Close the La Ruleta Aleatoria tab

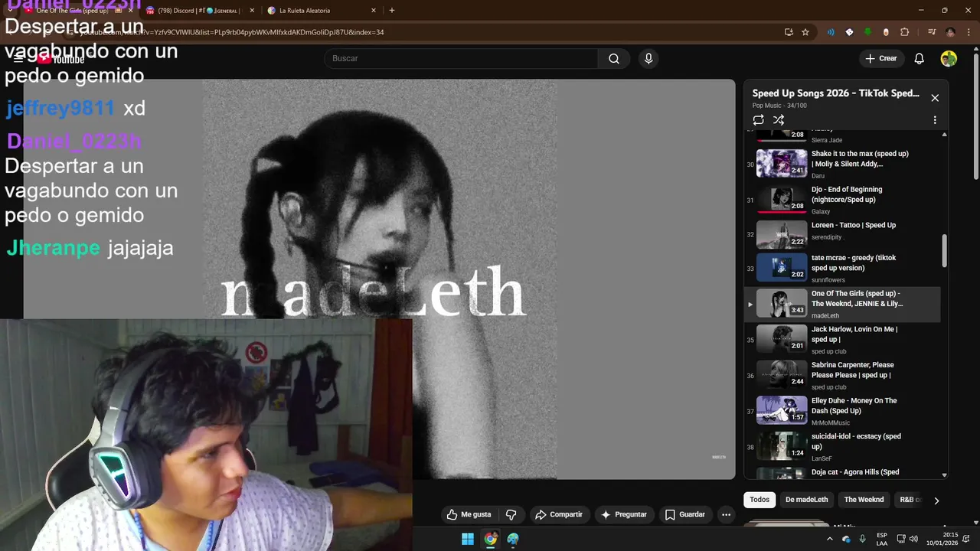(374, 11)
